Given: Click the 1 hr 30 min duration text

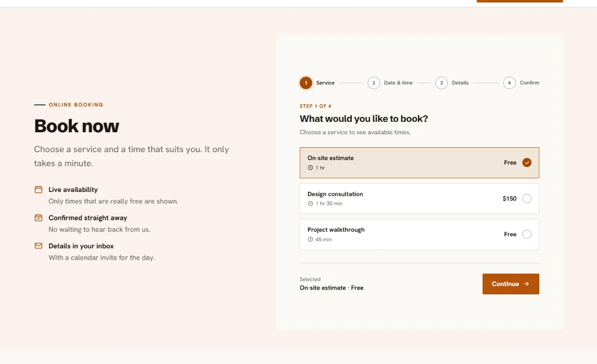Looking at the screenshot, I should pyautogui.click(x=329, y=203).
